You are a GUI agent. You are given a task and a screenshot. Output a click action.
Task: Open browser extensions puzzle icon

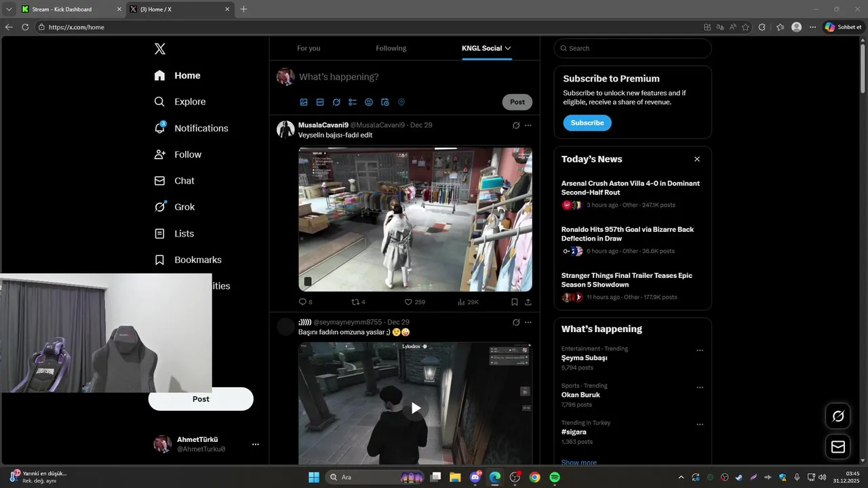[x=762, y=27]
